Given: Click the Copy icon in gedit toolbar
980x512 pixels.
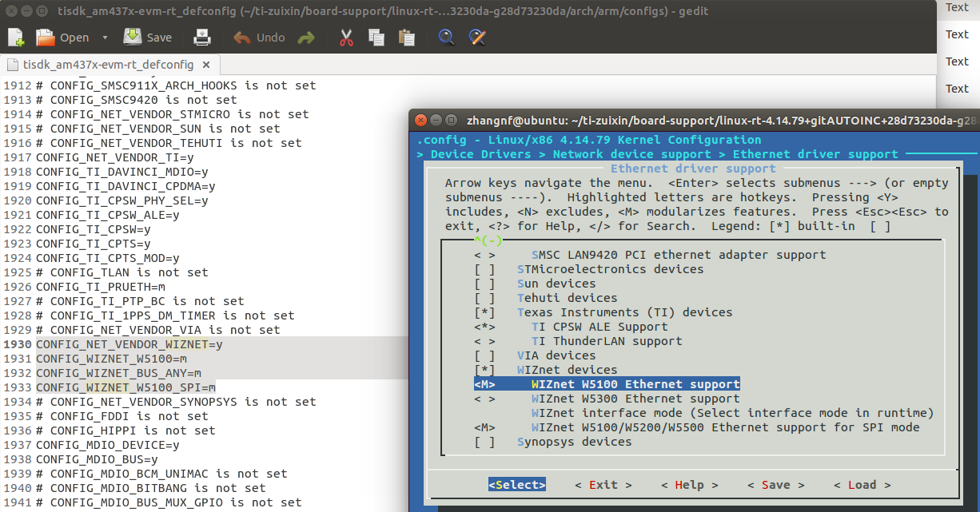Looking at the screenshot, I should click(376, 38).
